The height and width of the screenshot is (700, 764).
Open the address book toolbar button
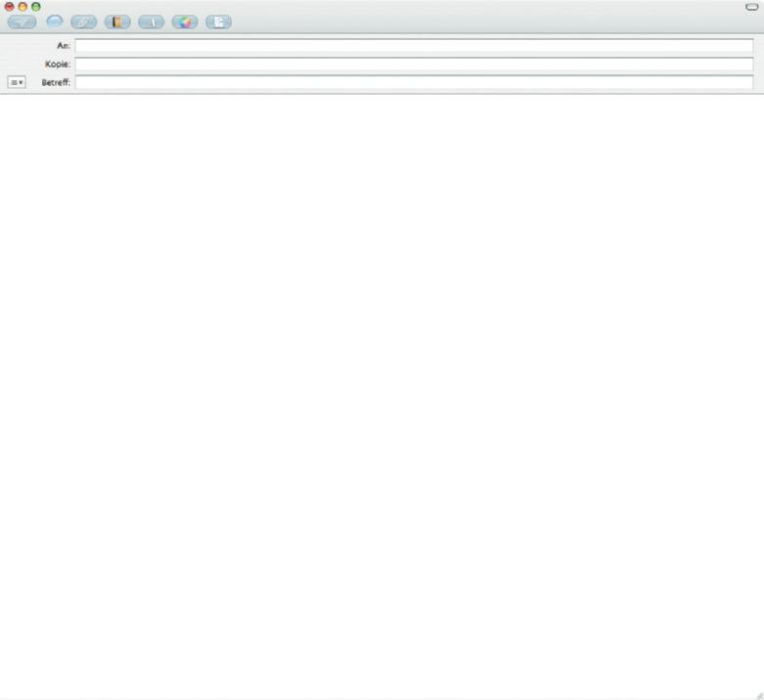pos(117,22)
